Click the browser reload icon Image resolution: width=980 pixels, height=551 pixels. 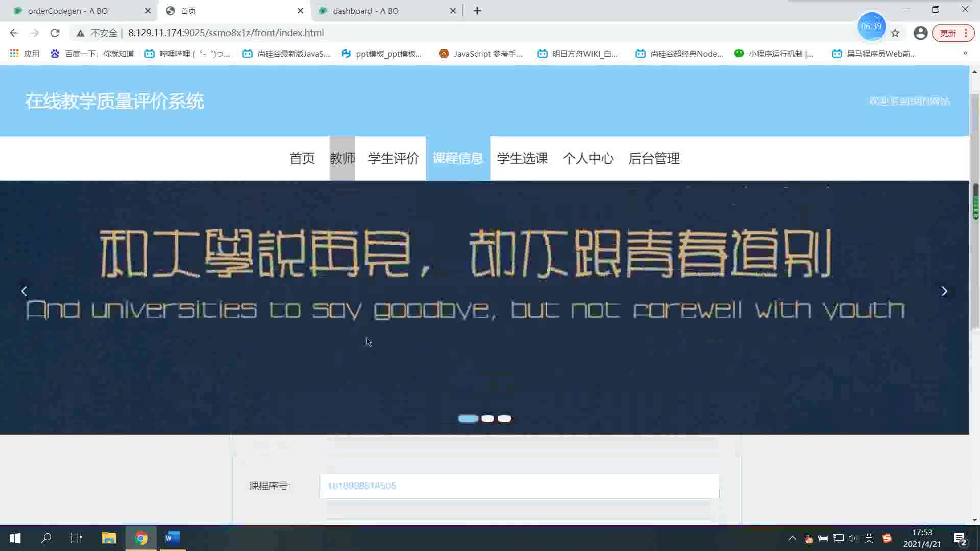[x=55, y=33]
